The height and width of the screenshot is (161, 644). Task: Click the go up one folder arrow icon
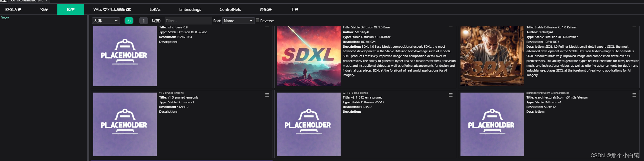(x=143, y=21)
